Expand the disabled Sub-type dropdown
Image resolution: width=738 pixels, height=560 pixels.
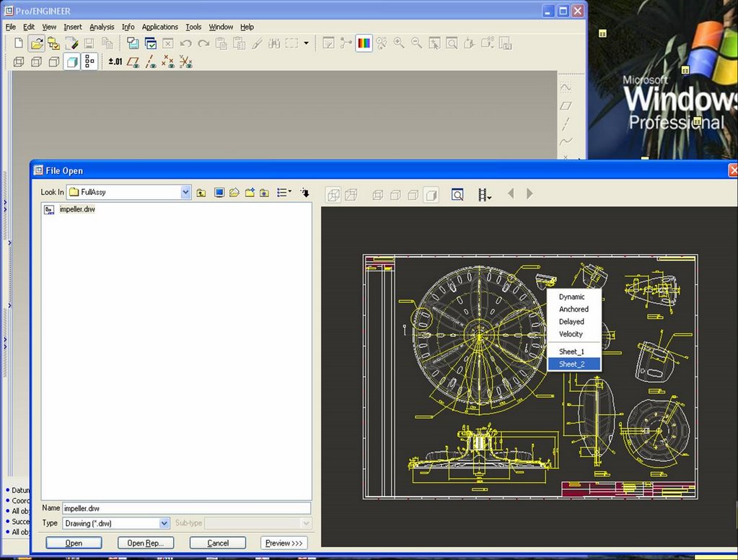pyautogui.click(x=306, y=523)
